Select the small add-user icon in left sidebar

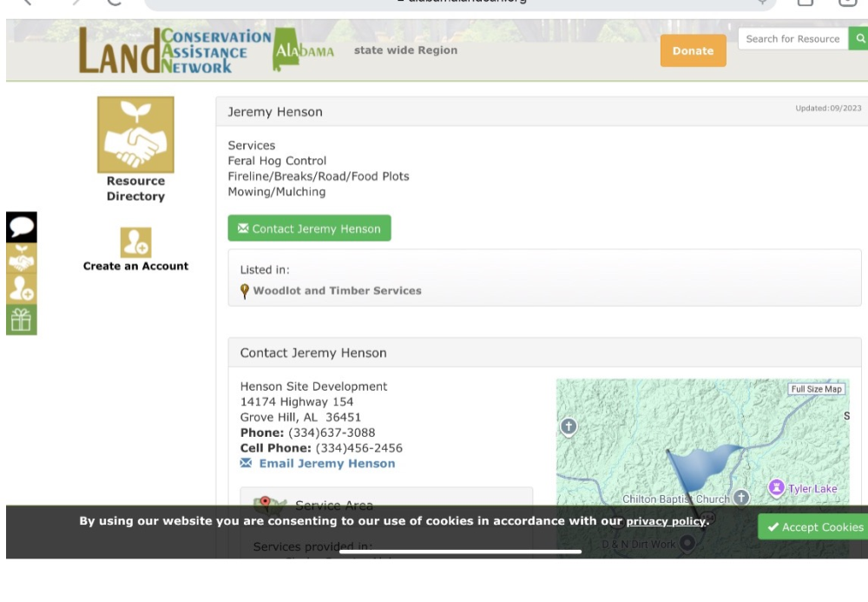[x=22, y=288]
